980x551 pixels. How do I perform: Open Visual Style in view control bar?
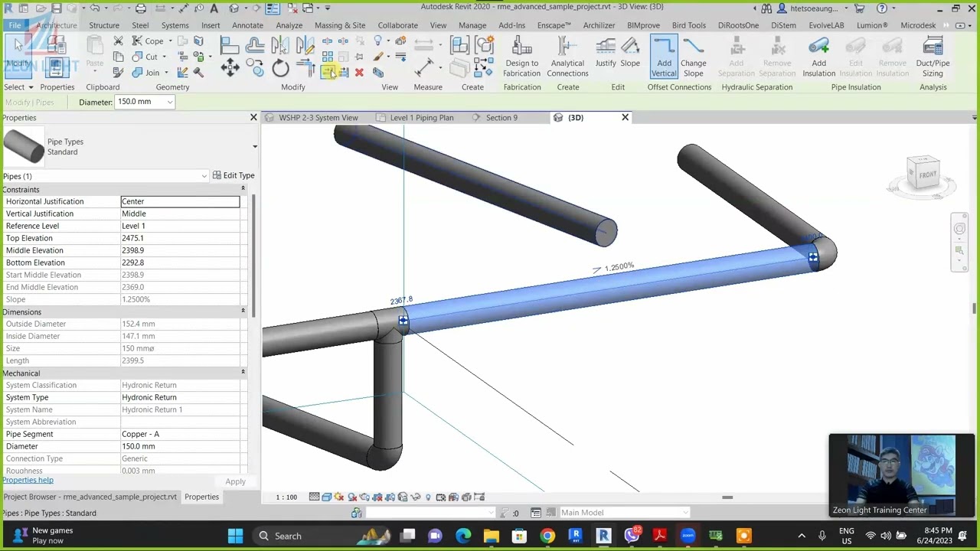point(327,497)
